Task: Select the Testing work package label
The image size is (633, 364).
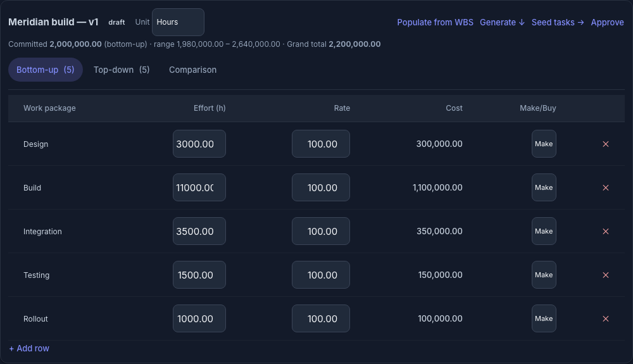Action: tap(36, 275)
